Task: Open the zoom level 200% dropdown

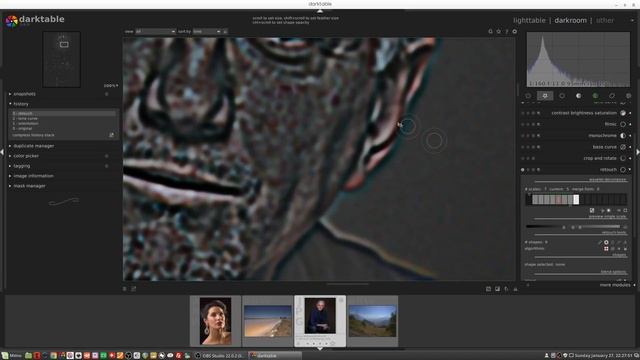Action: (111, 86)
